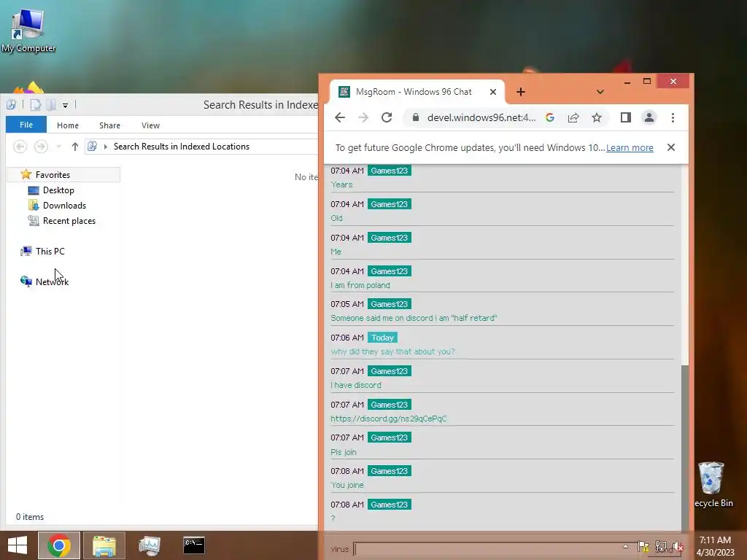Open the Share ribbon tab in Explorer
The height and width of the screenshot is (560, 747).
tap(109, 125)
